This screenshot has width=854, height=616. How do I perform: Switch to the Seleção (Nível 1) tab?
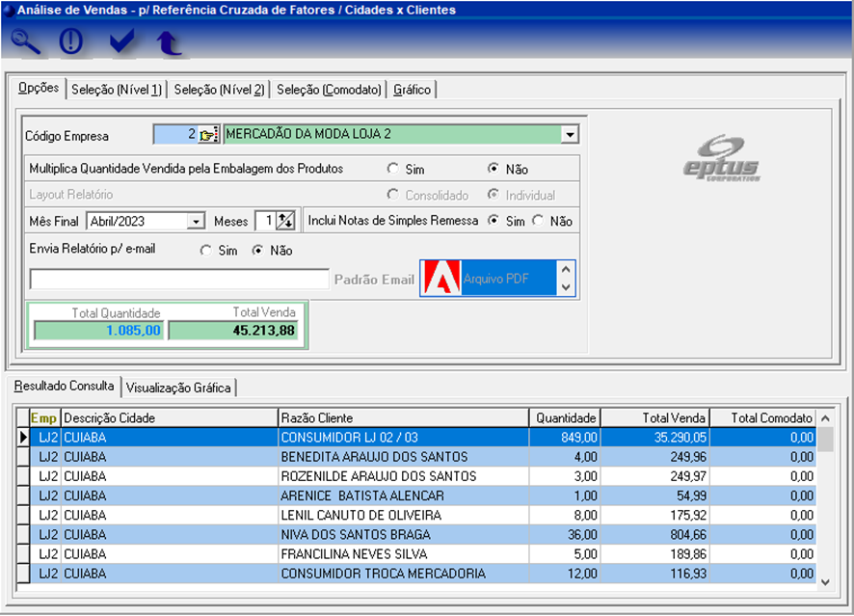(117, 90)
